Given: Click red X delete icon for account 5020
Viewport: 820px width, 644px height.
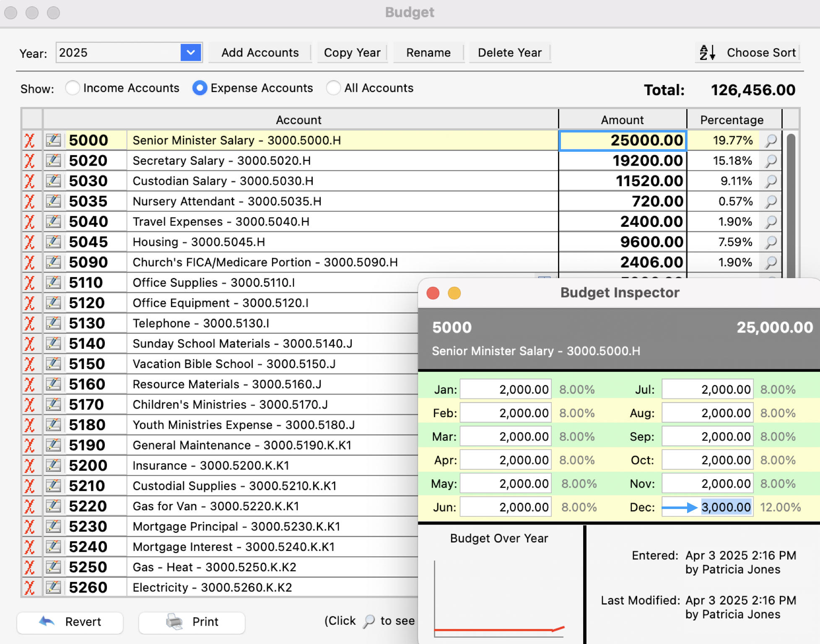Looking at the screenshot, I should tap(29, 161).
